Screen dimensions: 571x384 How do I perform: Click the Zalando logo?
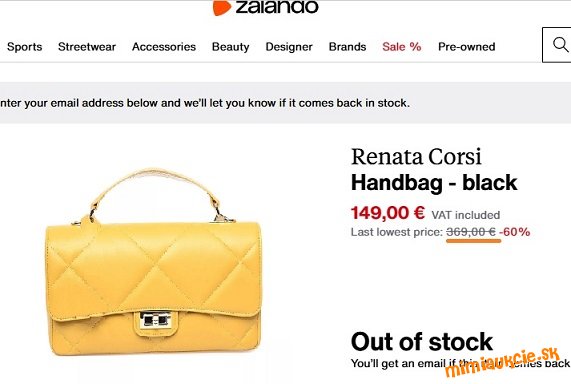pyautogui.click(x=265, y=7)
